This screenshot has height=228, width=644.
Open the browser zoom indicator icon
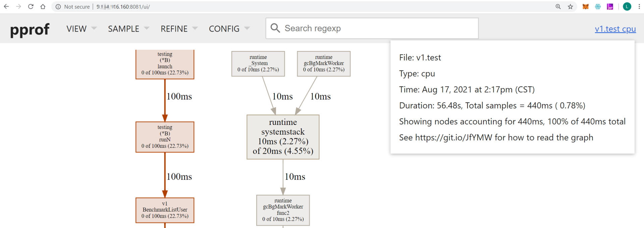point(558,7)
